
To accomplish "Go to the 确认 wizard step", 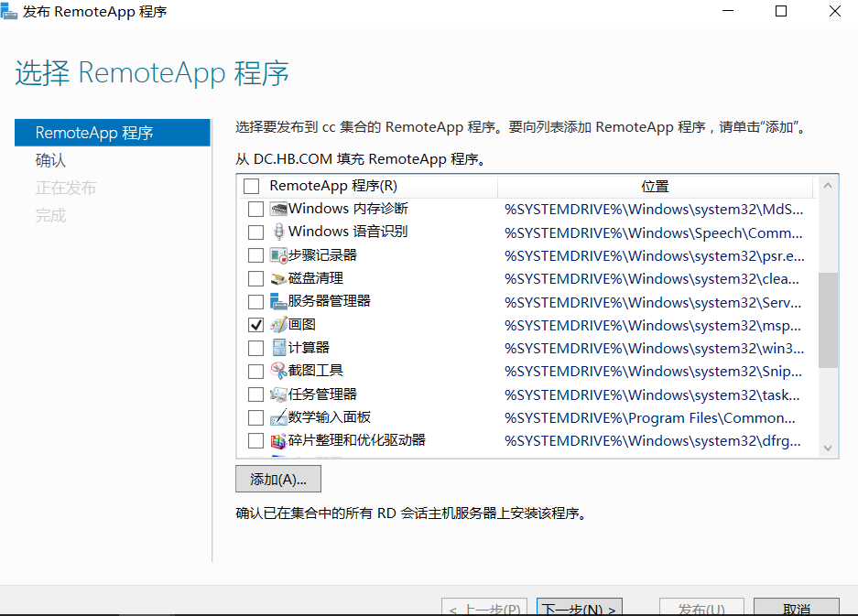I will (x=50, y=160).
